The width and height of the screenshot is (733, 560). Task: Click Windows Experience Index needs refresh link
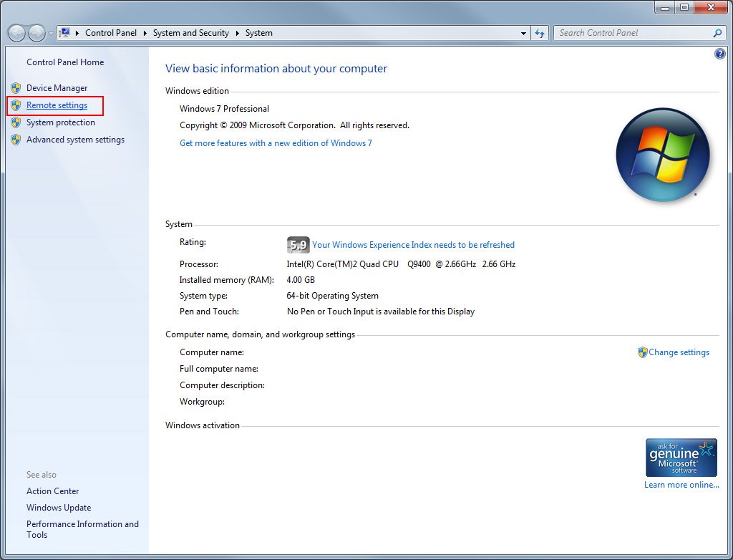pyautogui.click(x=413, y=245)
